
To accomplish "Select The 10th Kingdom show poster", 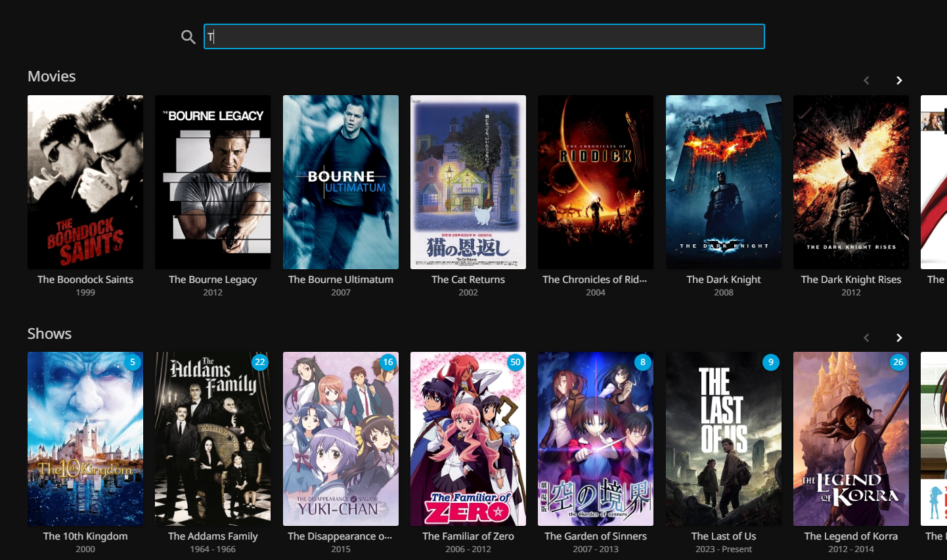I will (x=85, y=439).
